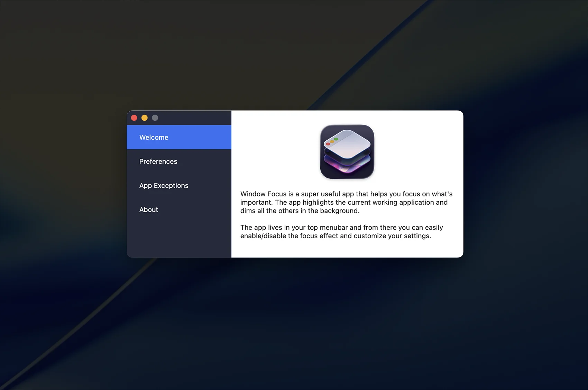The image size is (588, 390).
Task: Close the window with the red button
Action: pyautogui.click(x=134, y=118)
